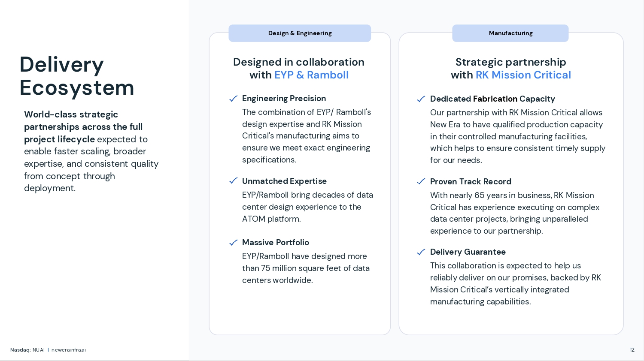Select the Manufacturing tab label
The image size is (644, 361).
point(510,33)
